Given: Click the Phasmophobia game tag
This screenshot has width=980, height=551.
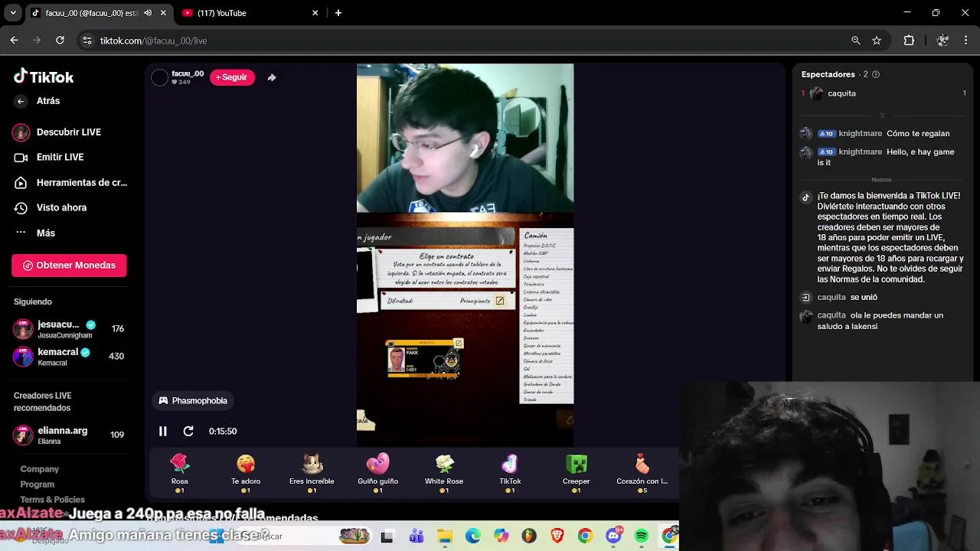Looking at the screenshot, I should pos(193,400).
